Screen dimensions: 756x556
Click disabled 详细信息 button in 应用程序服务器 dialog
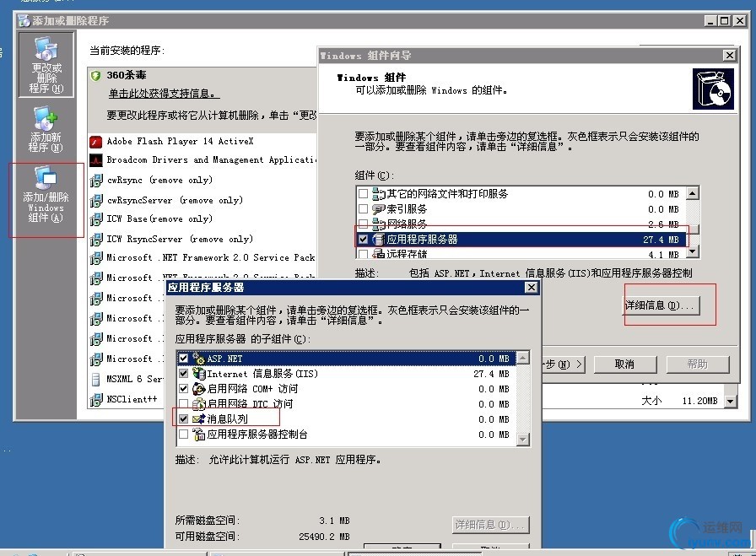(491, 525)
